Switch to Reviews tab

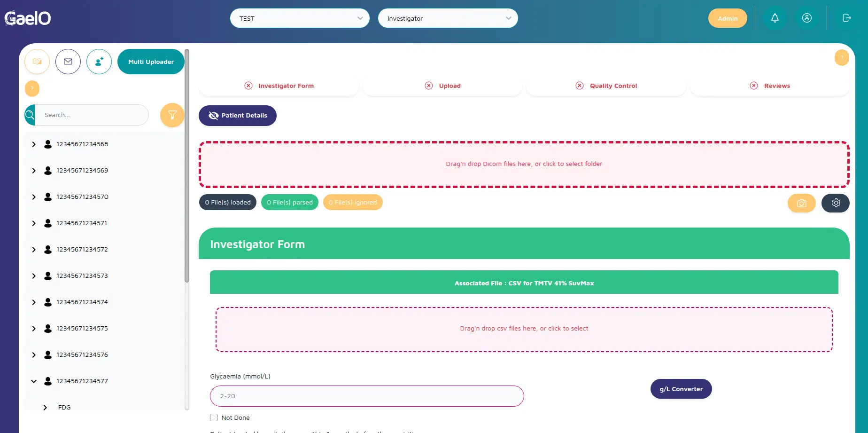tap(769, 86)
